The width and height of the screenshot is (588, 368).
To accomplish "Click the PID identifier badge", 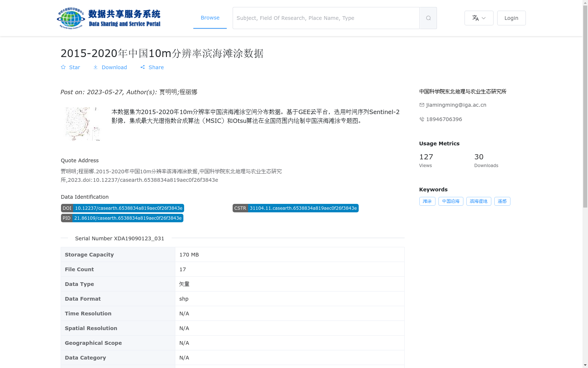I will coord(122,218).
